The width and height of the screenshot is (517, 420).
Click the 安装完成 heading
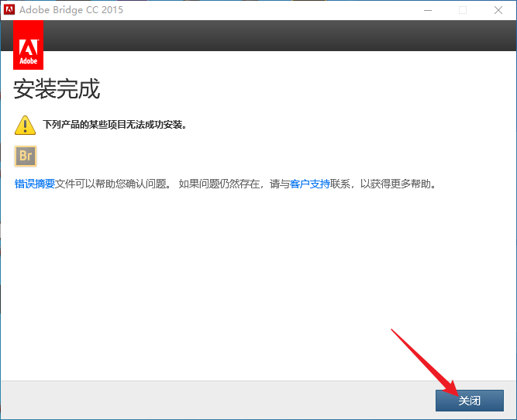click(57, 89)
